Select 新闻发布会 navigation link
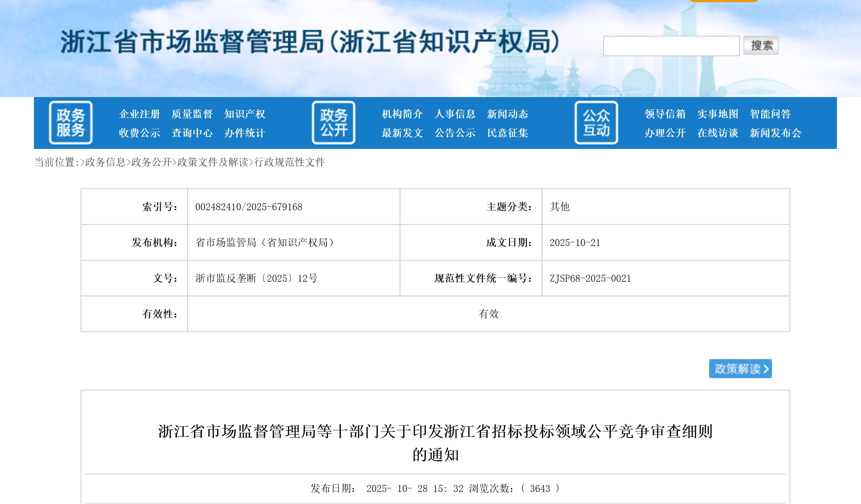This screenshot has height=504, width=861. click(775, 133)
